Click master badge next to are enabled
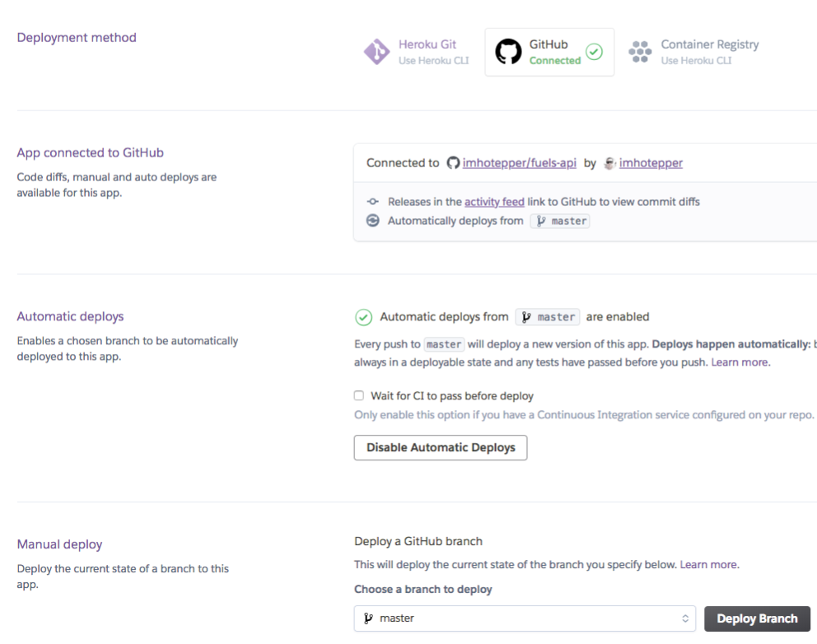Screen dimensions: 817x644 [548, 317]
